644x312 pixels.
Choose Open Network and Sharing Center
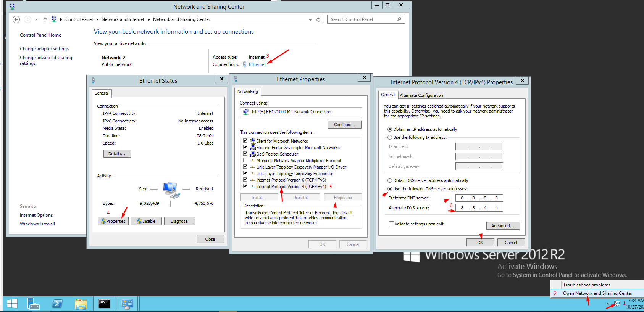tap(597, 293)
